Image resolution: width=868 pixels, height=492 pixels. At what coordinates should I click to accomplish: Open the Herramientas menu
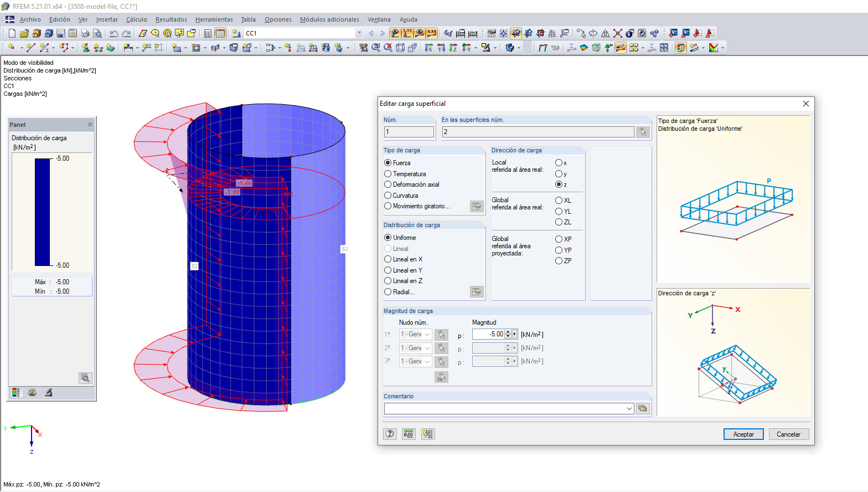tap(214, 19)
